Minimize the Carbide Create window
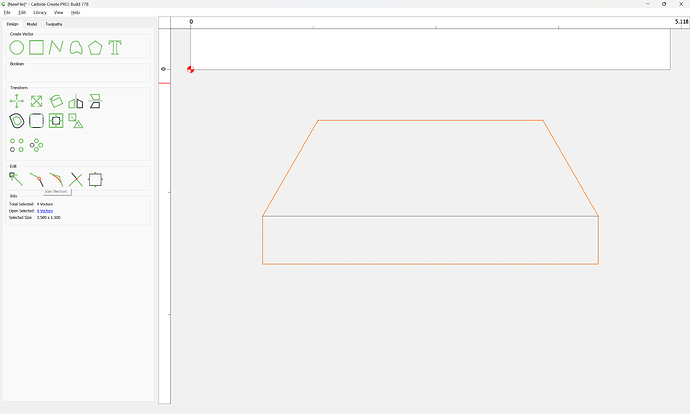690x414 pixels. (648, 4)
